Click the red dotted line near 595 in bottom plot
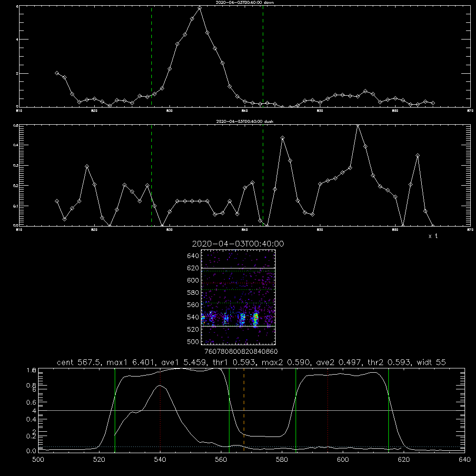 click(x=328, y=410)
